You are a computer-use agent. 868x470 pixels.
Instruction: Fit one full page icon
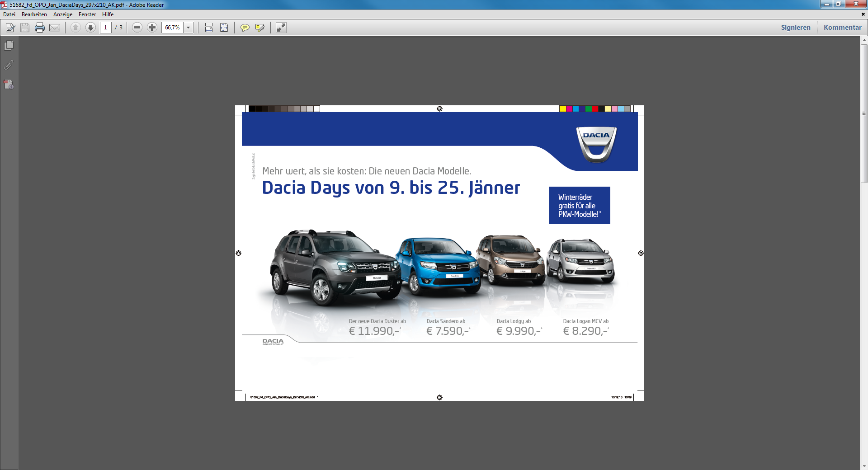pyautogui.click(x=224, y=28)
